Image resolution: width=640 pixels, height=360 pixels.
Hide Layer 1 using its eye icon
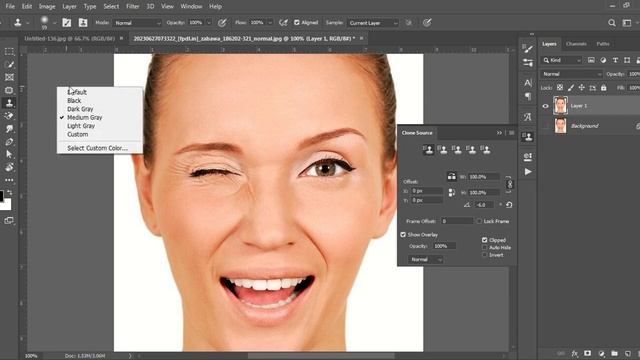tap(545, 106)
